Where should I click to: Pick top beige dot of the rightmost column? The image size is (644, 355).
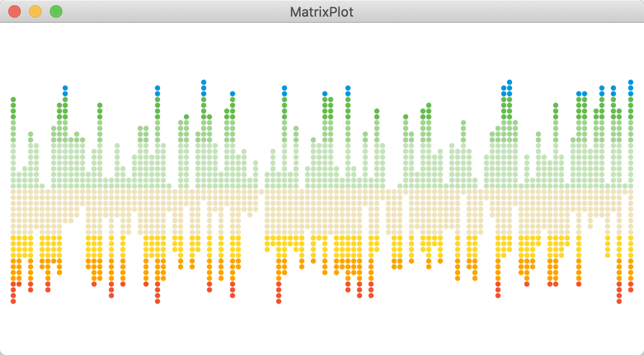click(x=630, y=192)
